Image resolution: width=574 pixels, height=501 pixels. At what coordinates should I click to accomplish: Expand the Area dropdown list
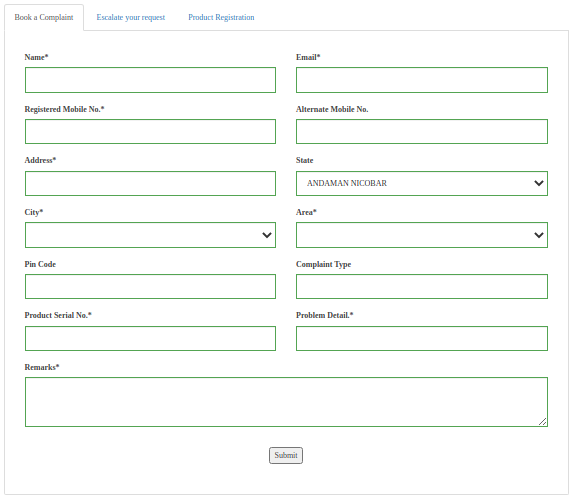click(x=422, y=235)
